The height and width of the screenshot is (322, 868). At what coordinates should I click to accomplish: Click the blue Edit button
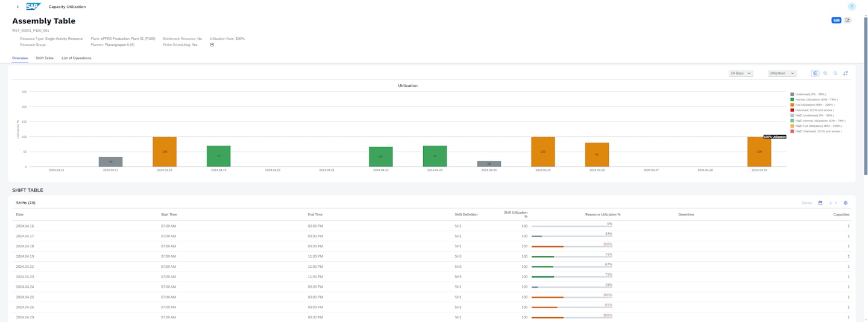pyautogui.click(x=836, y=20)
